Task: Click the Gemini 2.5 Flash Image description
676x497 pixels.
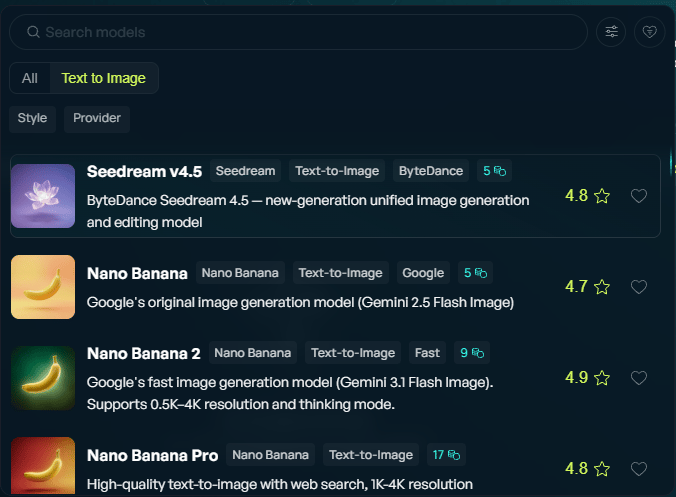Action: 300,303
